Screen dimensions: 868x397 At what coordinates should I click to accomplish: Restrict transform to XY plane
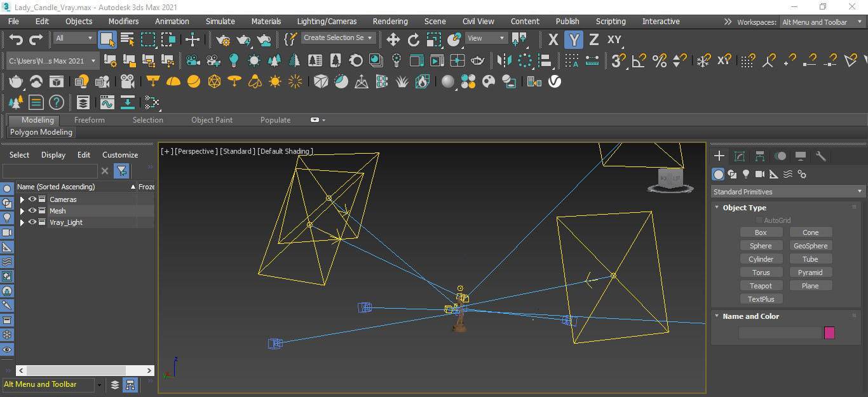pos(614,40)
